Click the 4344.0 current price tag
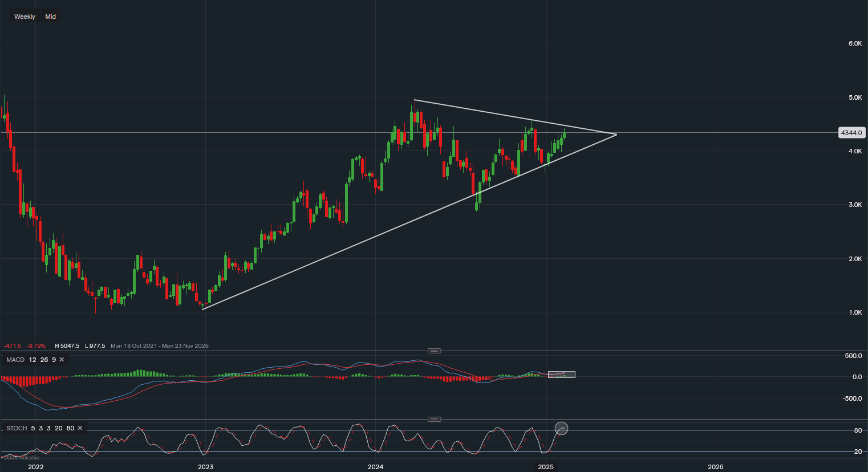The height and width of the screenshot is (472, 868). point(851,133)
